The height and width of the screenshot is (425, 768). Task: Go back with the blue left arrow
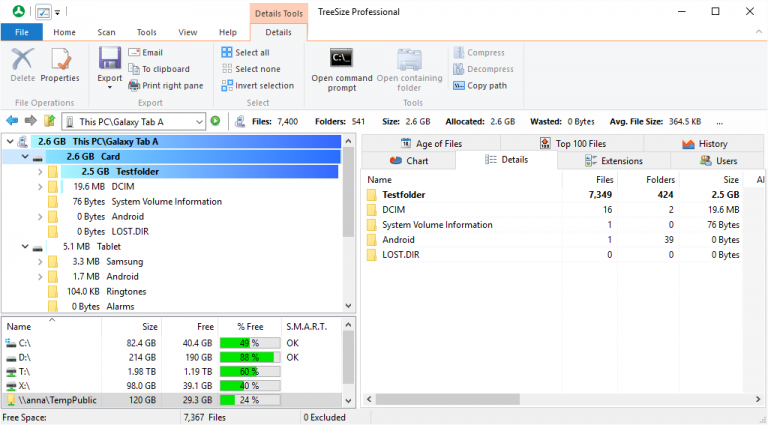(12, 121)
